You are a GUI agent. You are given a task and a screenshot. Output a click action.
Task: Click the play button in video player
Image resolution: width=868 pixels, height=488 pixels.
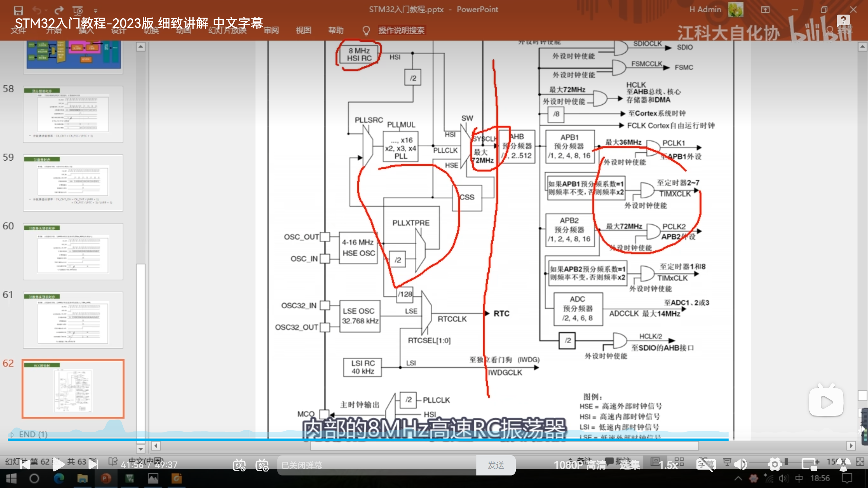click(x=58, y=465)
